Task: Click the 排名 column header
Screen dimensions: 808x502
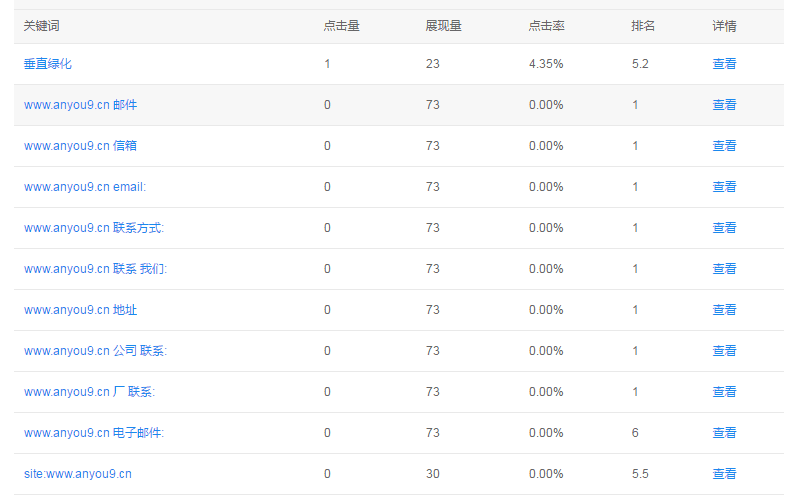Action: (x=643, y=26)
